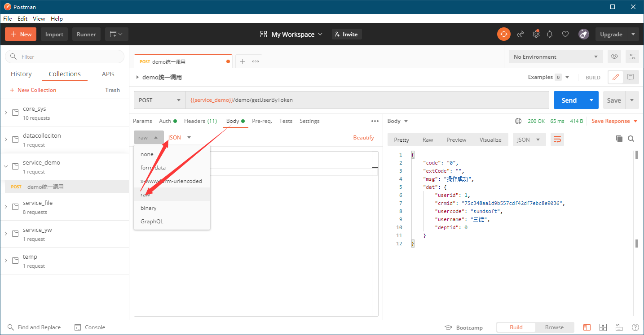Click the New button
The image size is (644, 335).
(x=21, y=34)
